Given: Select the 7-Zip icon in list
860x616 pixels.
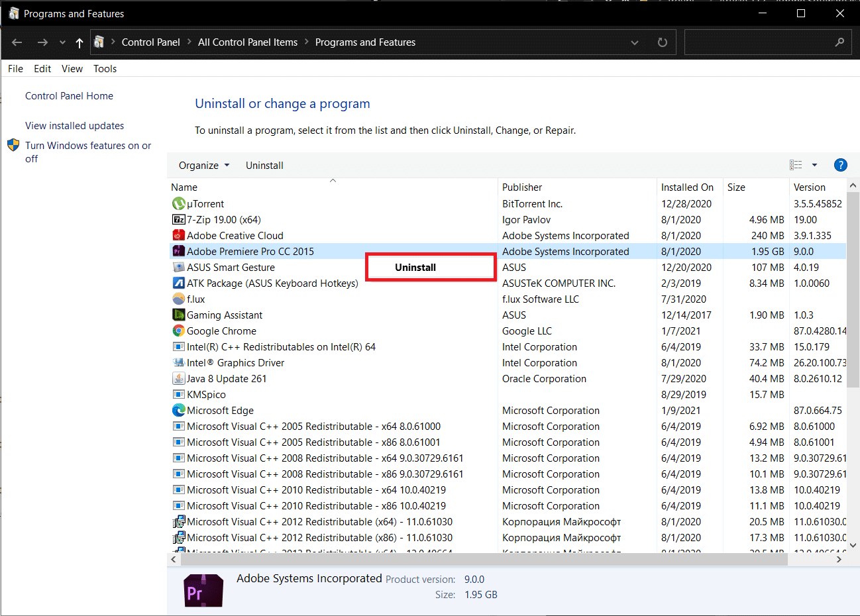Looking at the screenshot, I should click(178, 220).
